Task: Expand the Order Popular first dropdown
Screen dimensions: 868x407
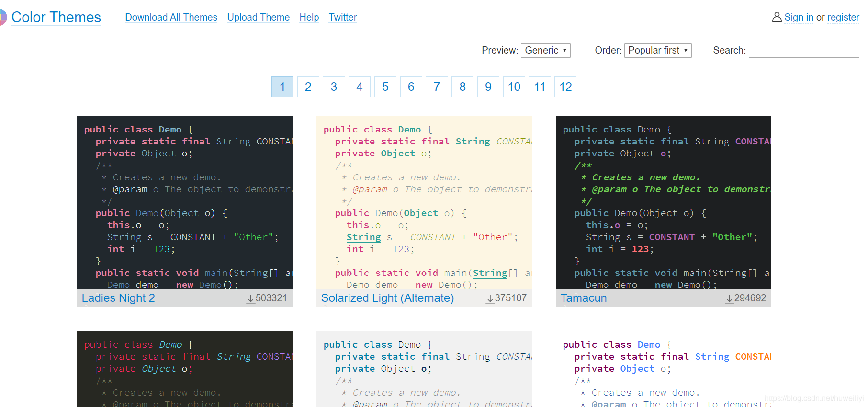Action: click(658, 50)
